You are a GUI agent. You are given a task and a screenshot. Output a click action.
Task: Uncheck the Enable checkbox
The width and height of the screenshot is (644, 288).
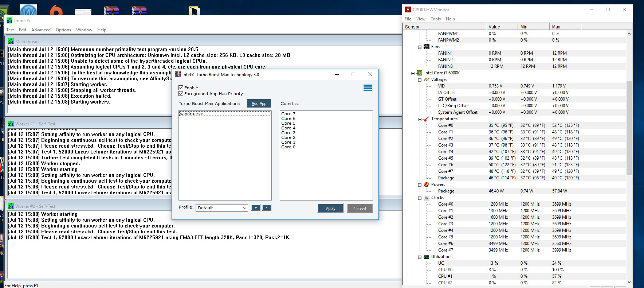(181, 88)
